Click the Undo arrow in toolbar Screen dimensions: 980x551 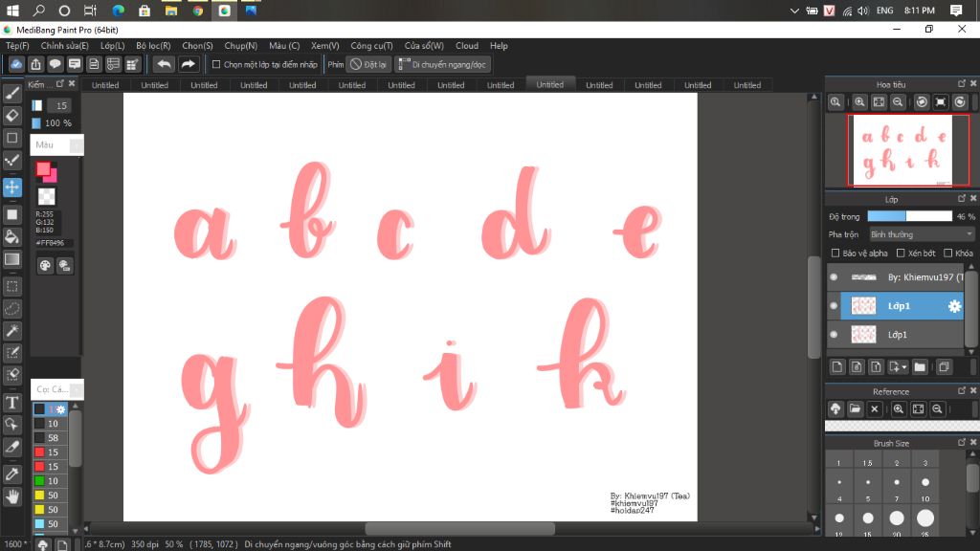coord(164,64)
